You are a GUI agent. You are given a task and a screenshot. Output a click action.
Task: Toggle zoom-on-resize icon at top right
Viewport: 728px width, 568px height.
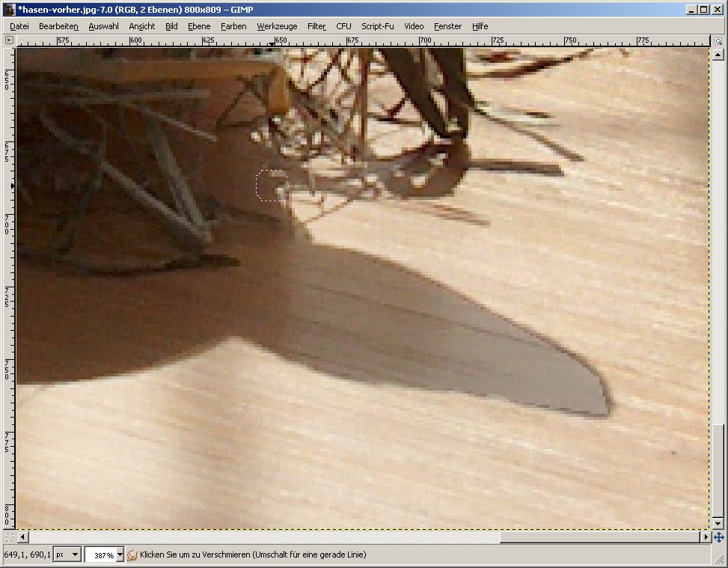click(x=718, y=41)
